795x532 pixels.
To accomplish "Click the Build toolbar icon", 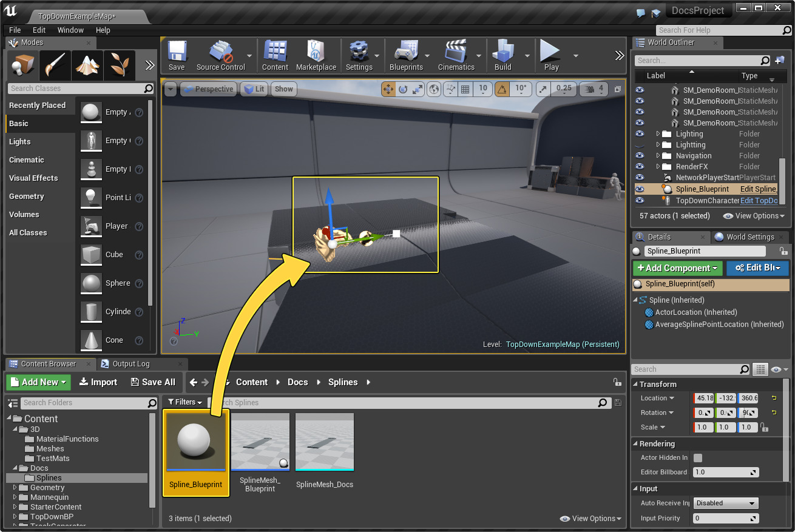I will click(502, 53).
